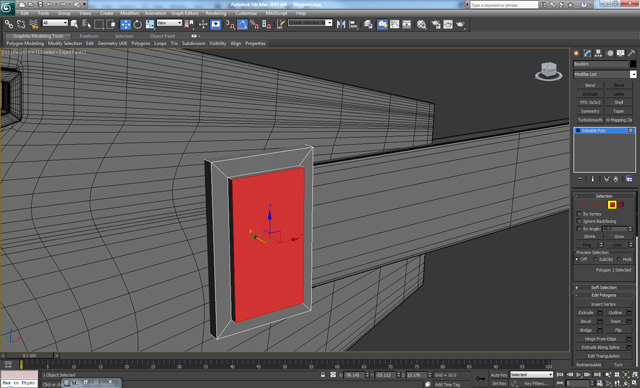Open the Customize menu

[246, 13]
